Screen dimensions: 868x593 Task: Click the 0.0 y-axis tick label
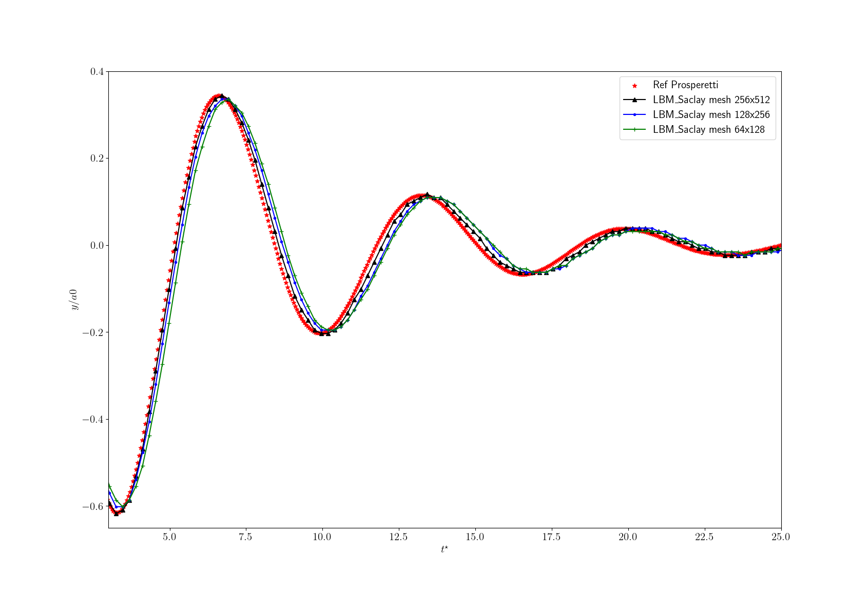[x=97, y=246]
